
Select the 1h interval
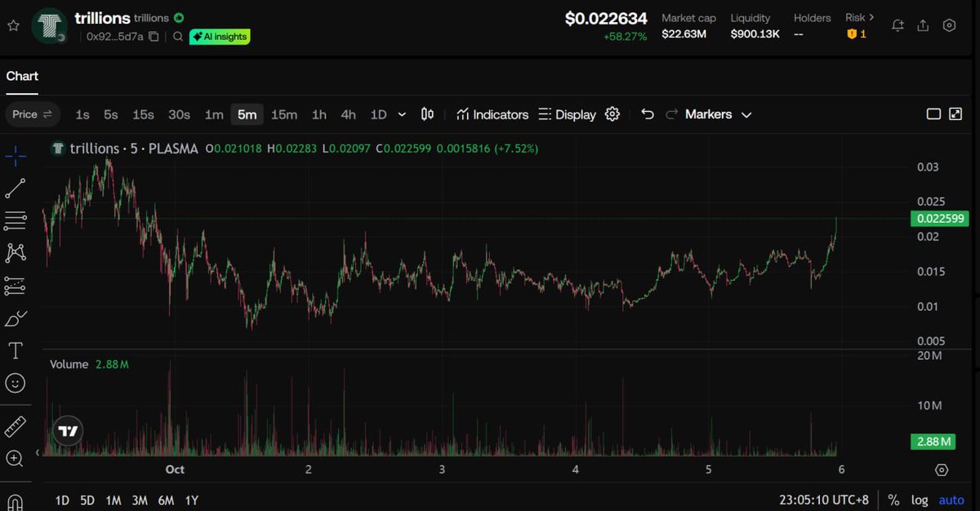pyautogui.click(x=319, y=115)
